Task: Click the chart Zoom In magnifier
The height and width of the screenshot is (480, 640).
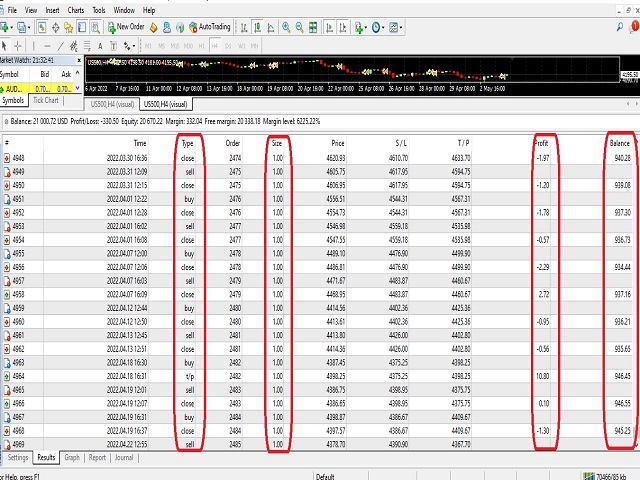Action: tap(286, 27)
